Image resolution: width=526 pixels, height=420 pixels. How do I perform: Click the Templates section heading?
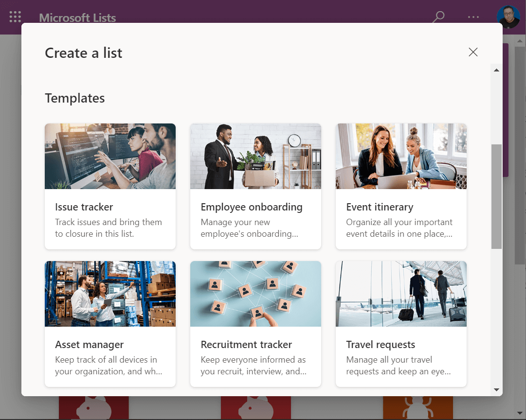(x=74, y=98)
